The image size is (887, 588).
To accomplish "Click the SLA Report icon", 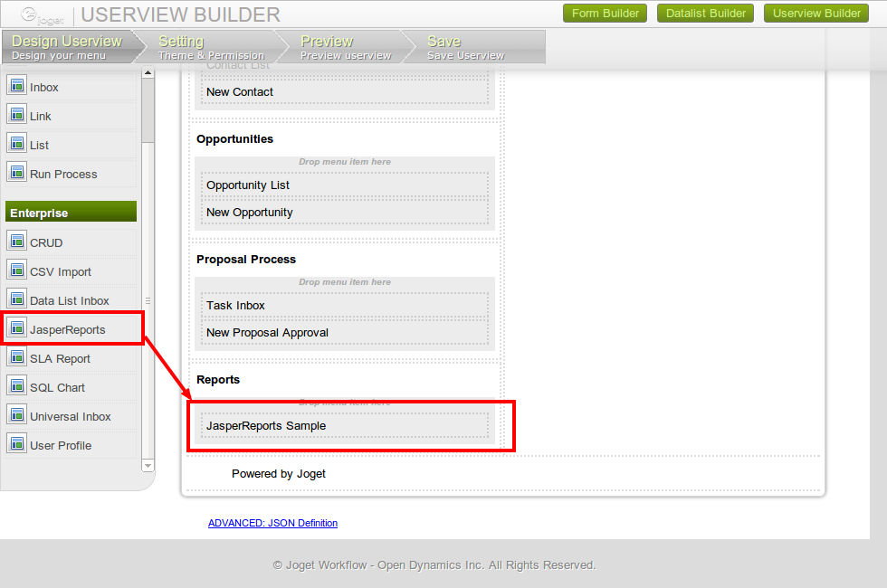I will coord(17,357).
